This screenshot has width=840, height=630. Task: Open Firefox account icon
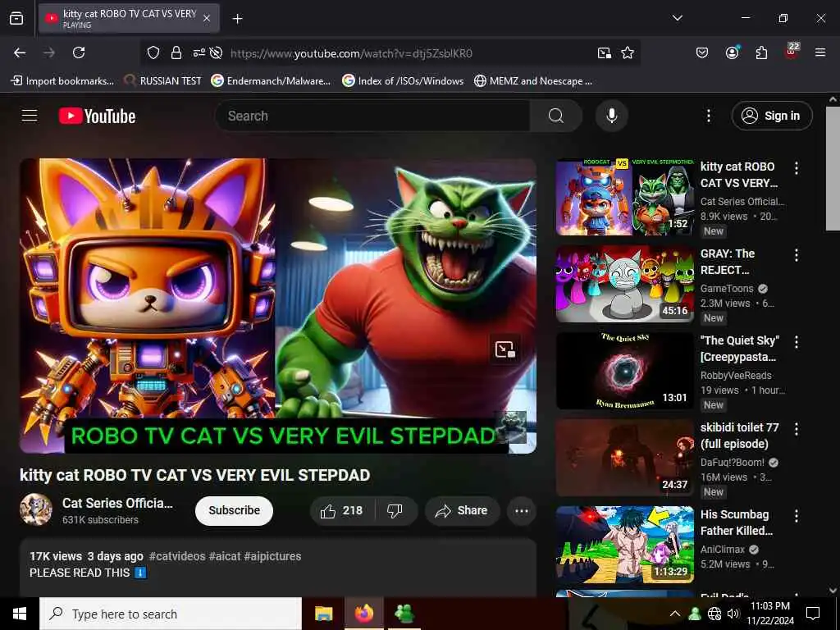click(732, 52)
